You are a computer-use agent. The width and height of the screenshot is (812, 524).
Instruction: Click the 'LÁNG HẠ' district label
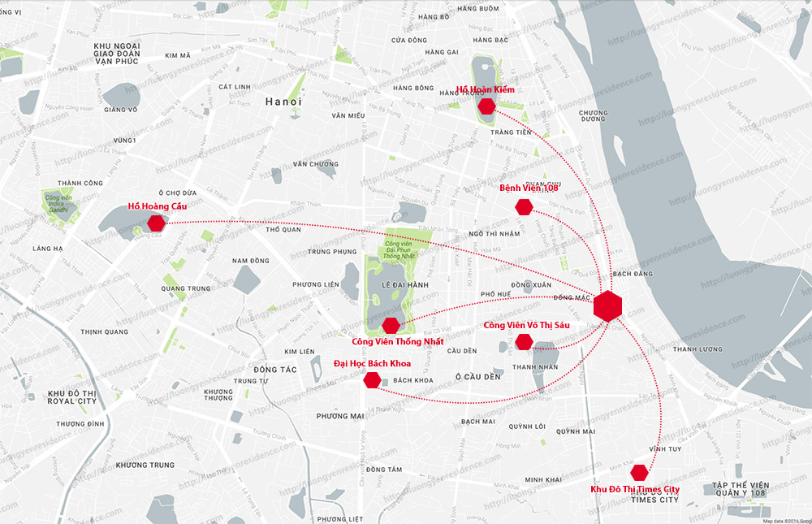coord(48,249)
